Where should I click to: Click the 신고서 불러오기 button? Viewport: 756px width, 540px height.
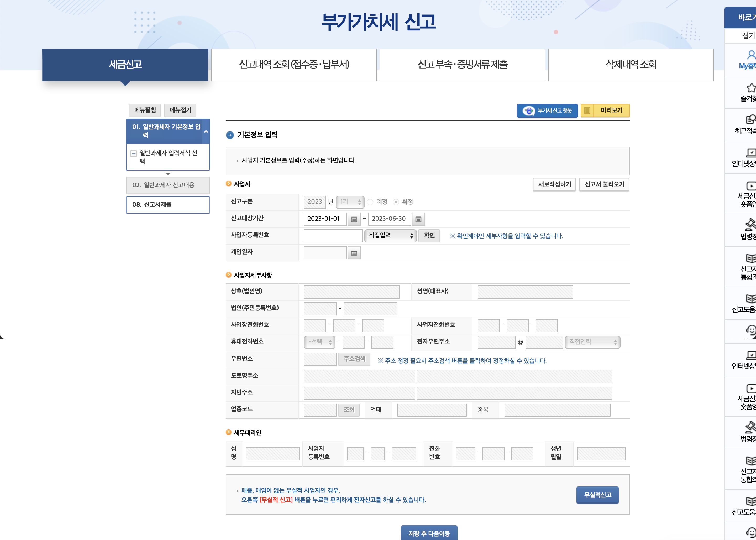604,184
